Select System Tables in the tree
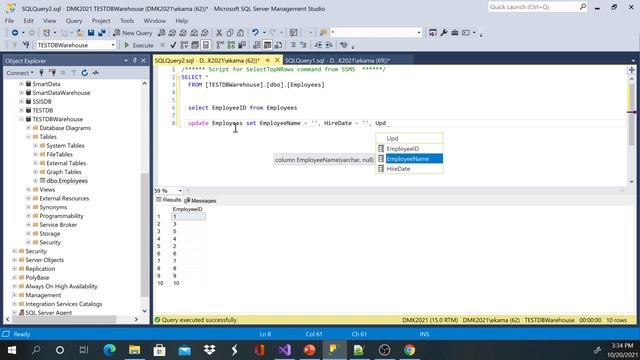640x360 pixels. [65, 146]
